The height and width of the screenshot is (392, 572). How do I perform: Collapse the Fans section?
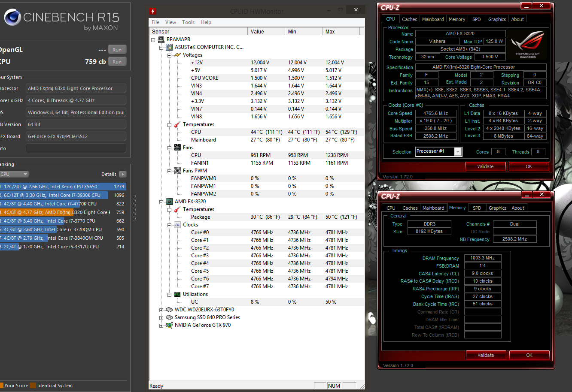pos(169,148)
